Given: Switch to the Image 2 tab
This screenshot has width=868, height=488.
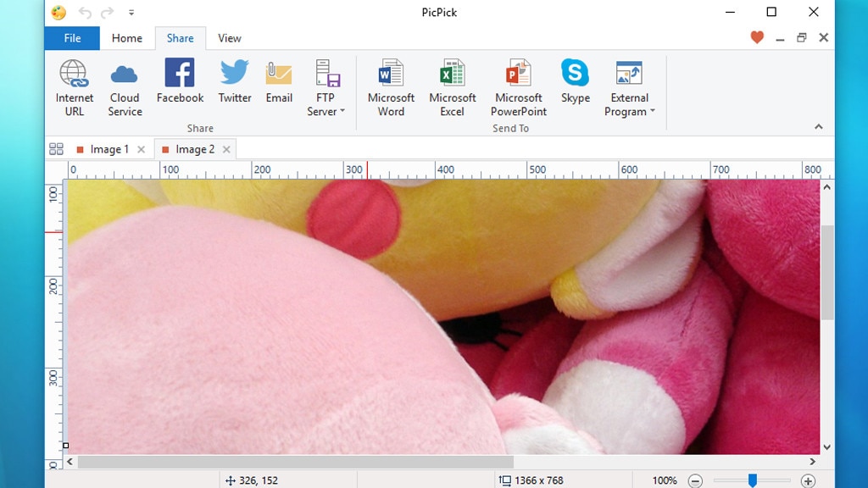Looking at the screenshot, I should [195, 149].
